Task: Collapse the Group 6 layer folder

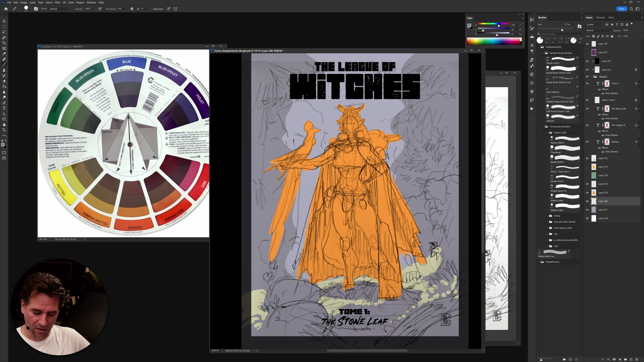Action: [x=591, y=76]
